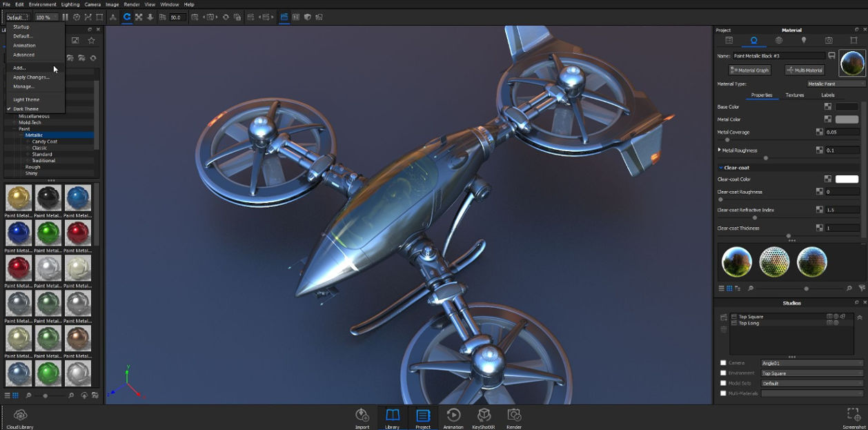Click the Material Graph button
This screenshot has width=868, height=430.
749,70
